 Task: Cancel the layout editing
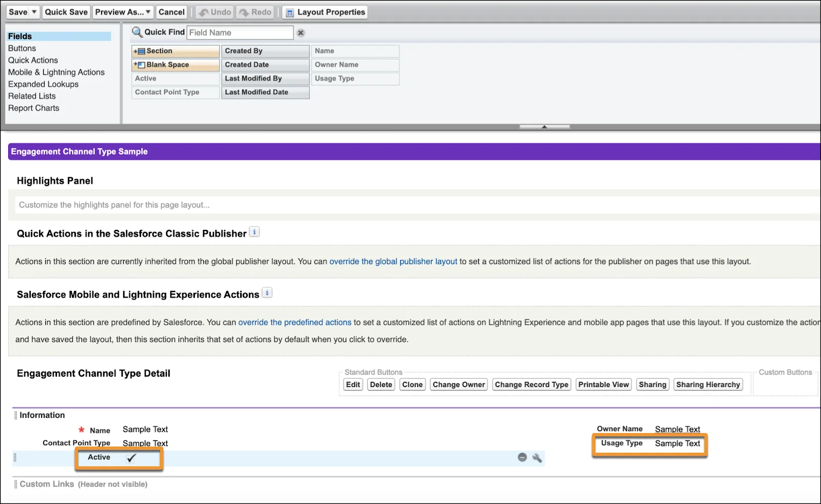tap(171, 12)
